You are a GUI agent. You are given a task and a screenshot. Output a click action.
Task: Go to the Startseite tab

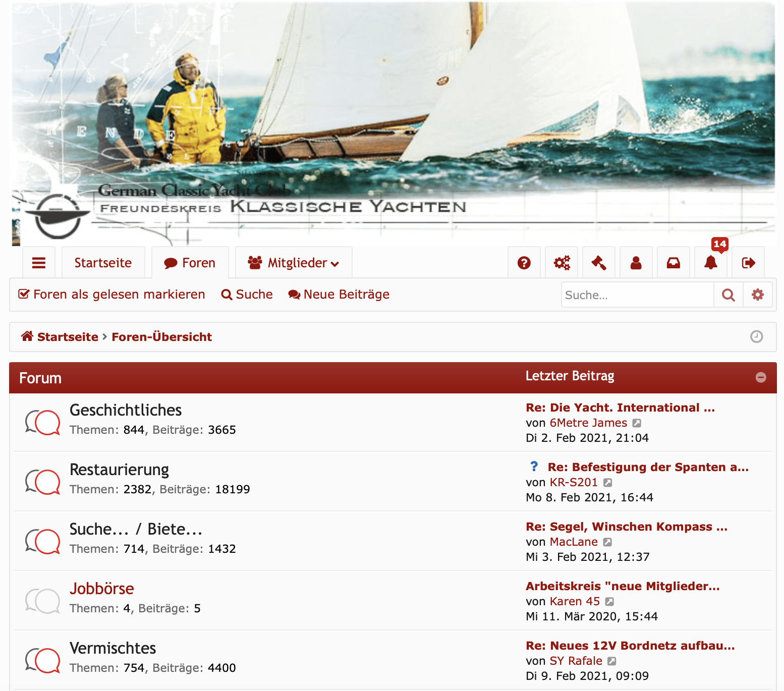pos(103,263)
